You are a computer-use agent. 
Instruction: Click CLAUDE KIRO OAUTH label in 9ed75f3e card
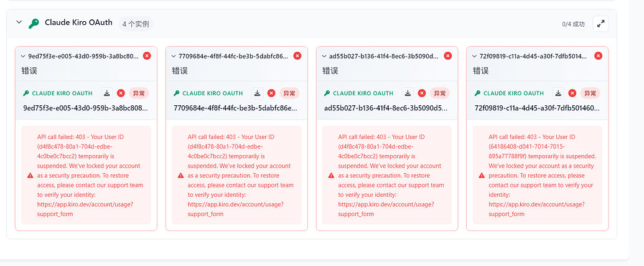point(62,93)
